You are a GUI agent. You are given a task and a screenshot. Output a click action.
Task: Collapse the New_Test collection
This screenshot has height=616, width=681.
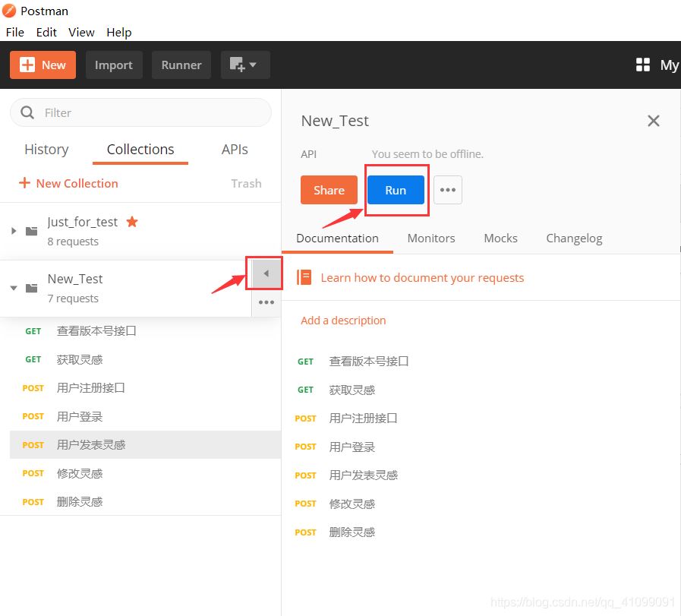(14, 288)
